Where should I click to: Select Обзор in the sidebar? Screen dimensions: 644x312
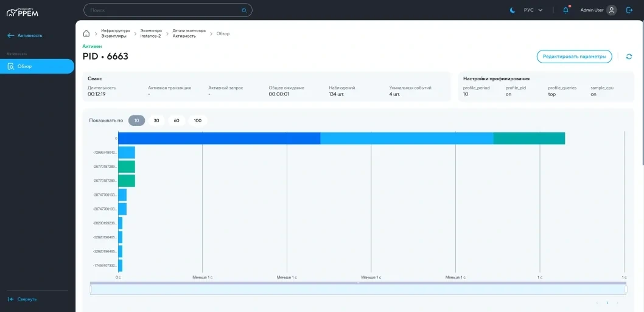tap(37, 66)
